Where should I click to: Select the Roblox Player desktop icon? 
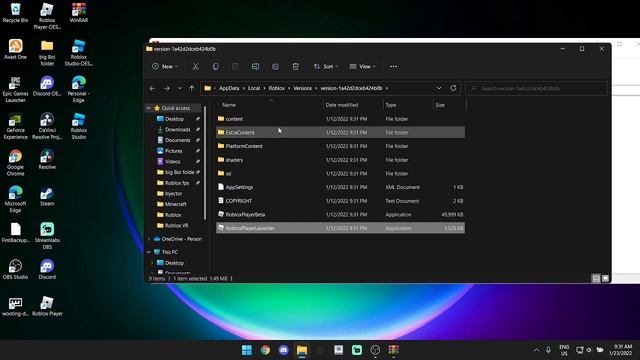[x=47, y=306]
